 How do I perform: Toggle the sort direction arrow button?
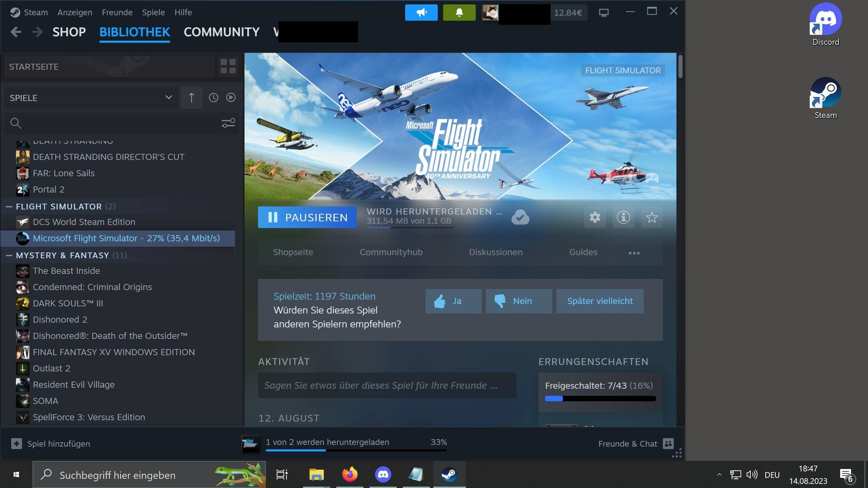click(x=191, y=98)
